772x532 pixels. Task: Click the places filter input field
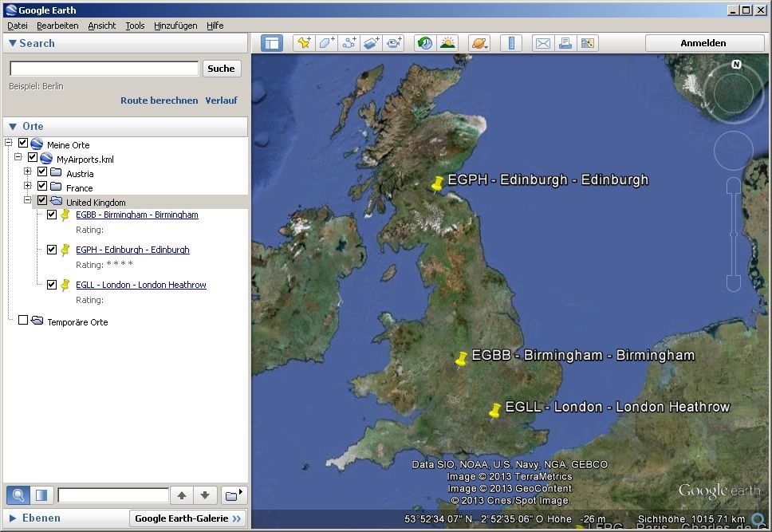(113, 495)
